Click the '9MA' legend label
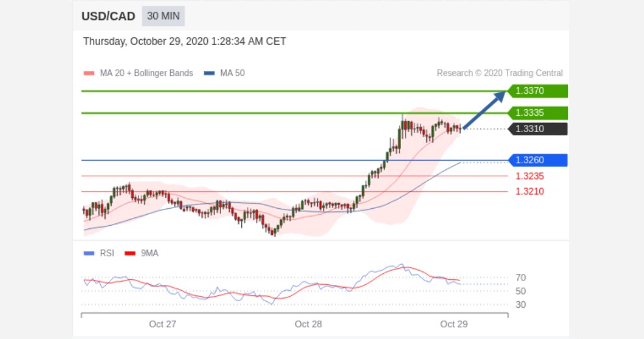This screenshot has height=339, width=644. [149, 253]
